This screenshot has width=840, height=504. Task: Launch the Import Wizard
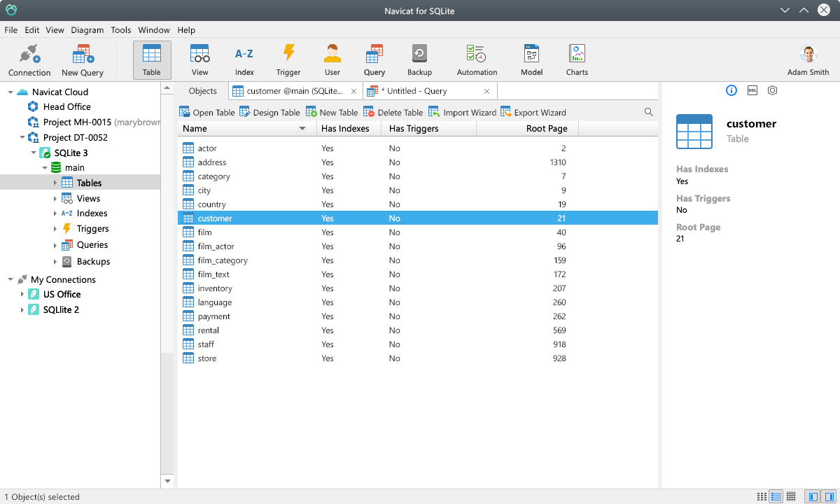point(463,112)
